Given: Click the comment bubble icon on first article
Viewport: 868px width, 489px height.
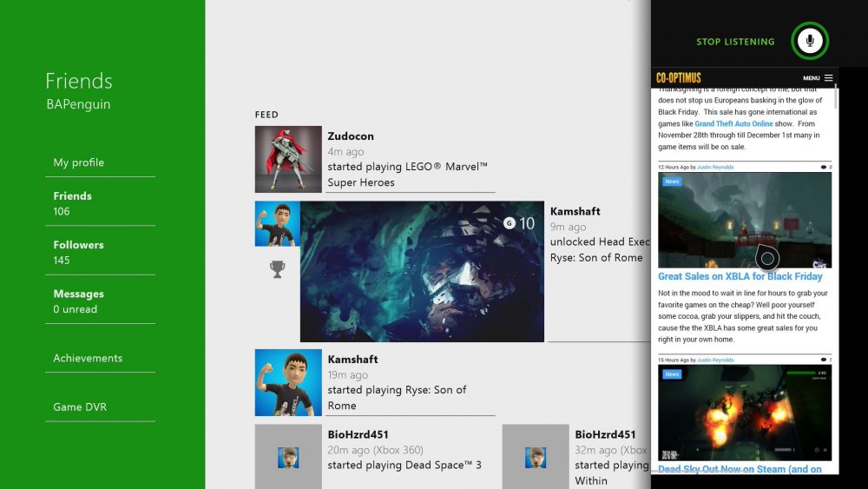Looking at the screenshot, I should coord(823,167).
